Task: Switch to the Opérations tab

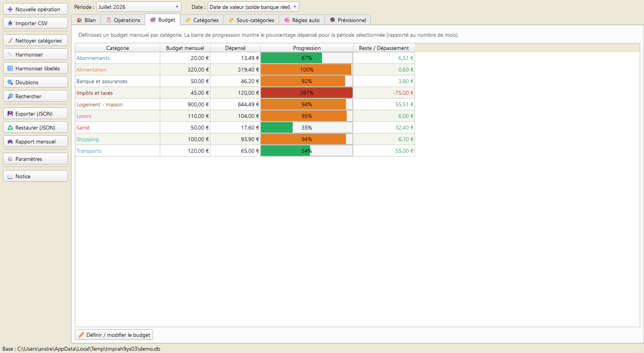Action: click(123, 20)
